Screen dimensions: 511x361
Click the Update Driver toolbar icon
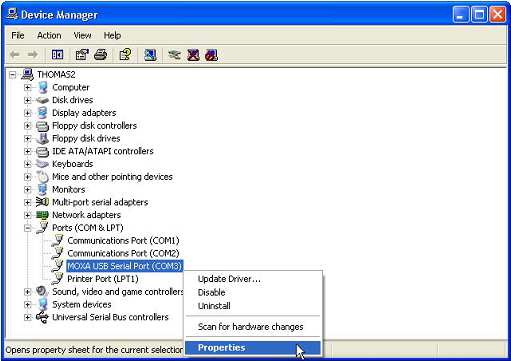coord(174,54)
